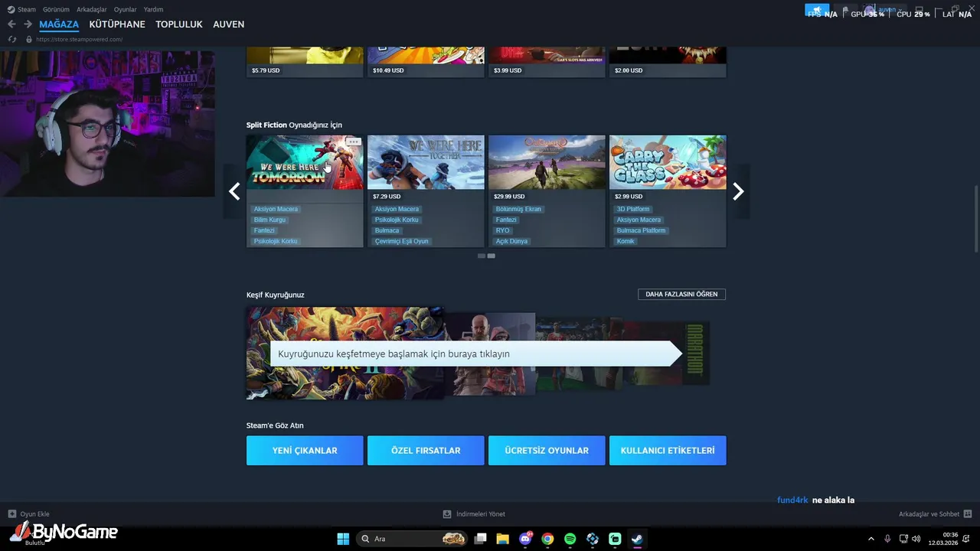The image size is (980, 551).
Task: Open Google Chrome from the taskbar
Action: coord(547,539)
